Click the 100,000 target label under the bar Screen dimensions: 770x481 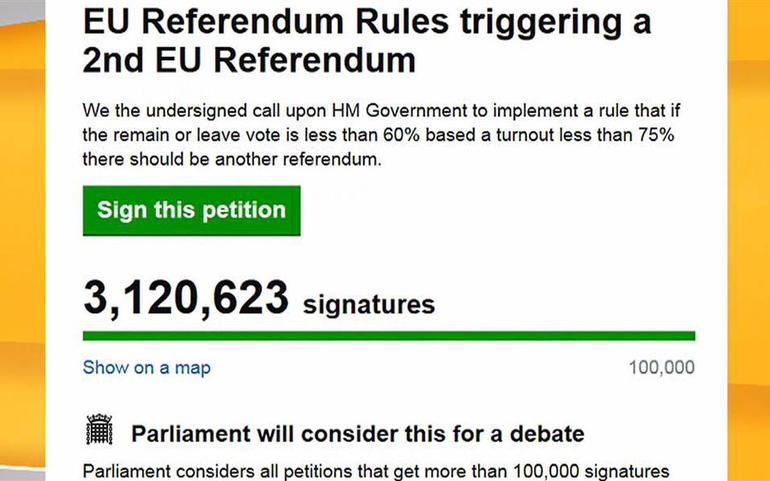661,368
